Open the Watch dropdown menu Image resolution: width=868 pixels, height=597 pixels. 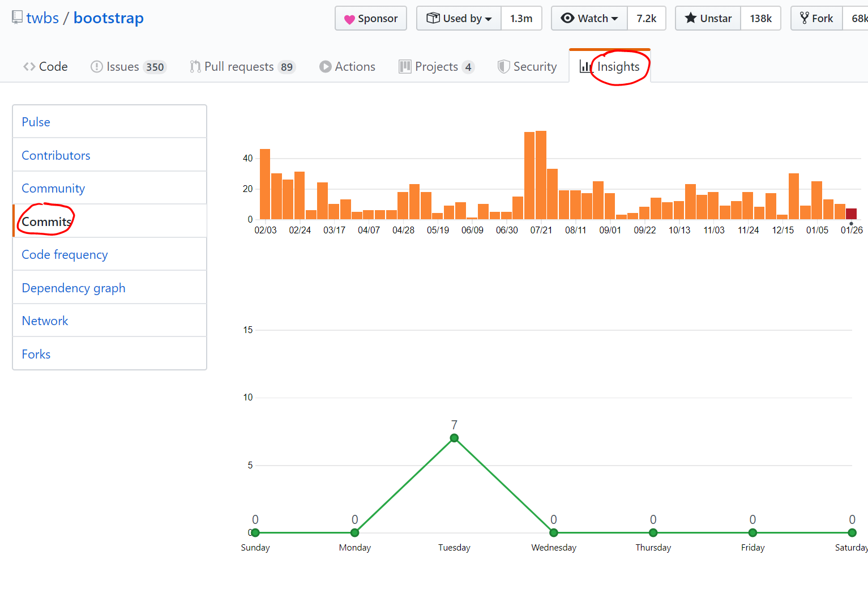tap(589, 18)
